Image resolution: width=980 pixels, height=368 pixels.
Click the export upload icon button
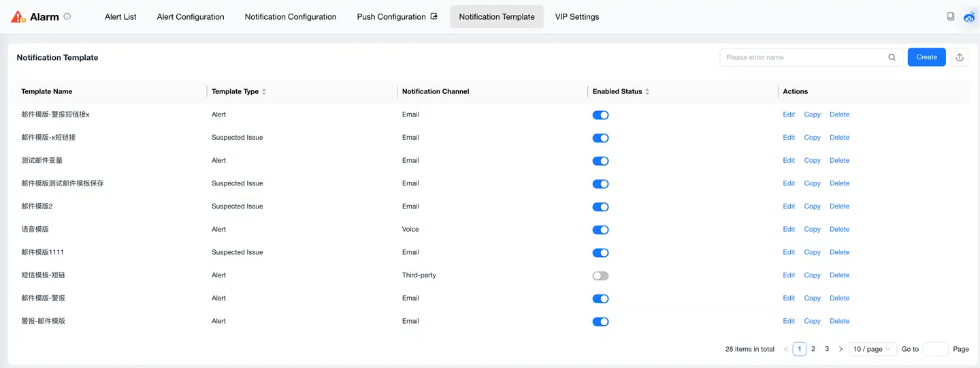(960, 57)
